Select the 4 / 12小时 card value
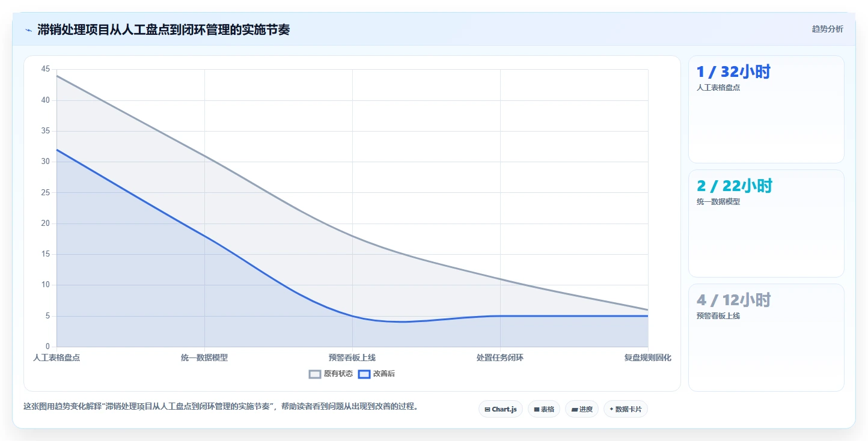This screenshot has height=441, width=868. (x=733, y=300)
